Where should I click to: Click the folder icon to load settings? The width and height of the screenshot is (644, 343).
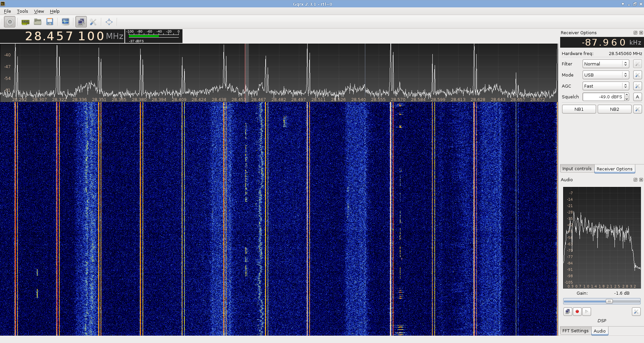click(x=38, y=22)
